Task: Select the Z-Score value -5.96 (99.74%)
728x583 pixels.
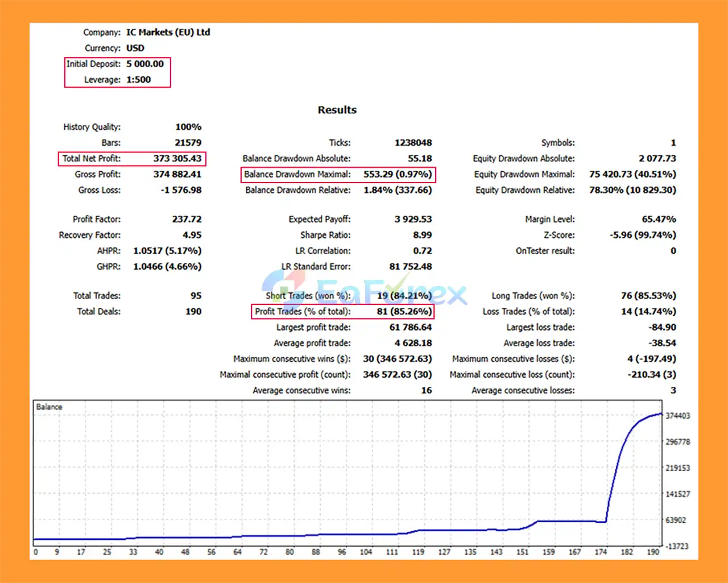Action: tap(643, 235)
